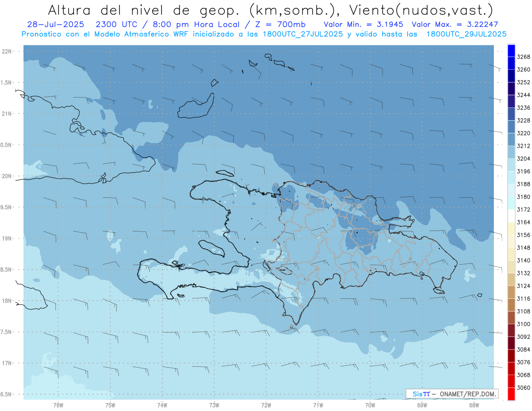The image size is (532, 411).
Task: Pick the tan swatch between 3124 and 3116
Action: coord(511,292)
